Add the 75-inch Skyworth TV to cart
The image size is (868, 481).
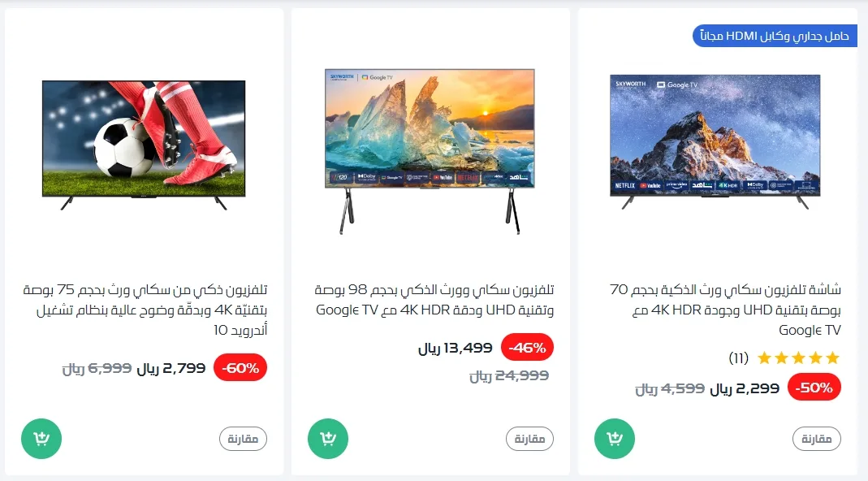pos(41,438)
